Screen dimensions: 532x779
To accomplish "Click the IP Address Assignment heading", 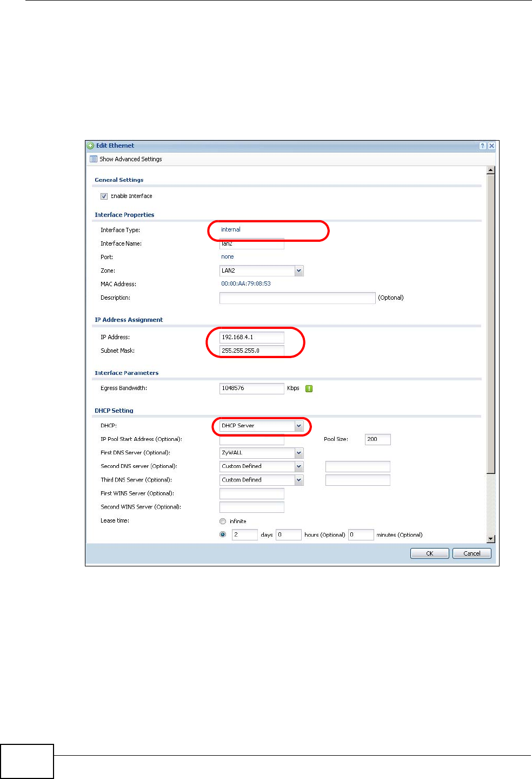I will pos(129,320).
